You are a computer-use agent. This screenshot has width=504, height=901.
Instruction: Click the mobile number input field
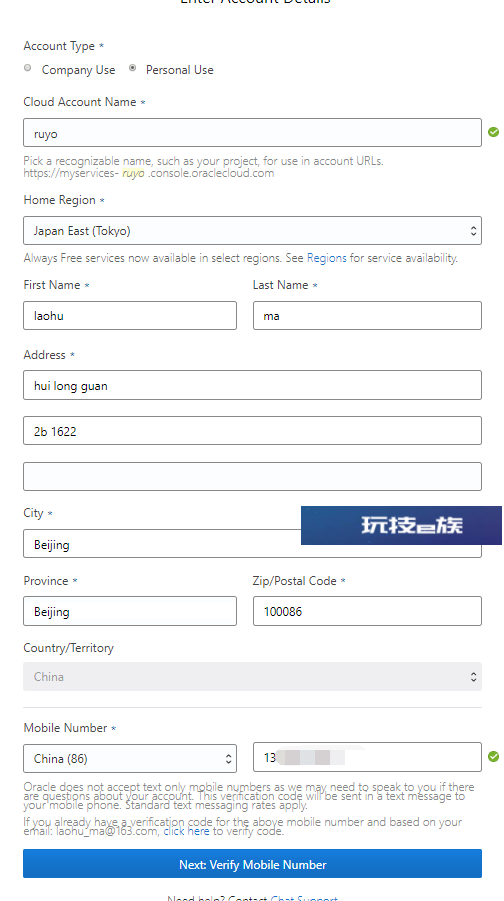click(x=367, y=757)
